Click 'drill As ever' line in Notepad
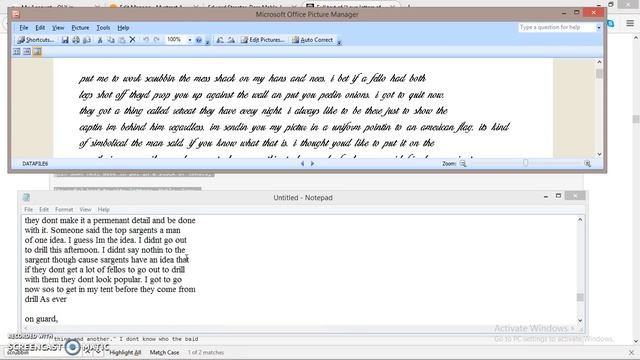The image size is (640, 360). tap(46, 299)
